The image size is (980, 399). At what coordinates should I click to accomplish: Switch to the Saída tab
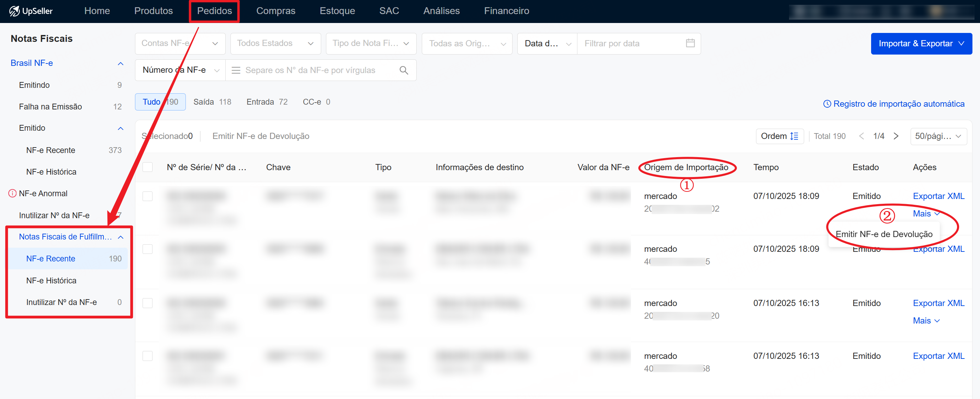coord(212,102)
